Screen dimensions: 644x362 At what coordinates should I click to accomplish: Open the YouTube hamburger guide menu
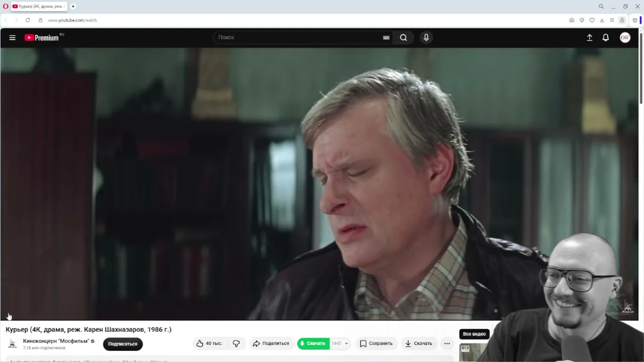pos(13,38)
